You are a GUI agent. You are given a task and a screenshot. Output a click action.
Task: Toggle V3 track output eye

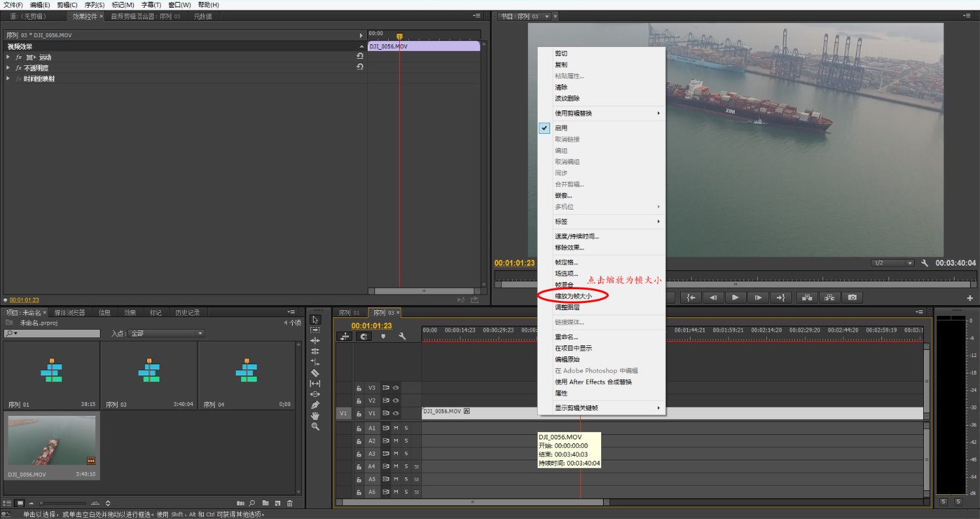coord(396,388)
